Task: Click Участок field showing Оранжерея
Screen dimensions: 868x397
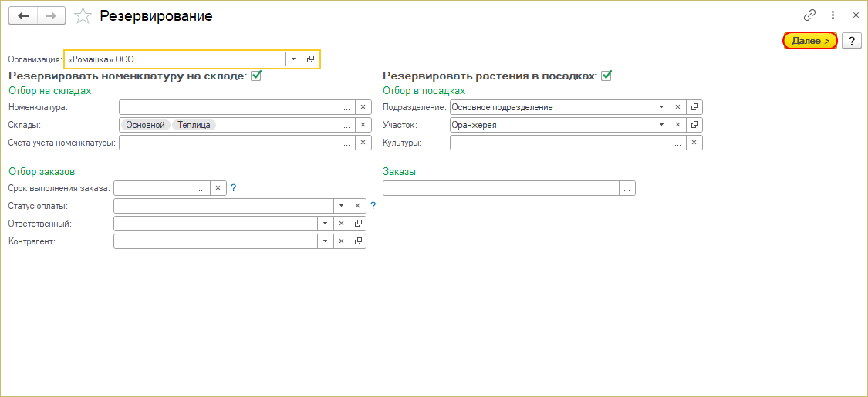Action: click(x=552, y=125)
